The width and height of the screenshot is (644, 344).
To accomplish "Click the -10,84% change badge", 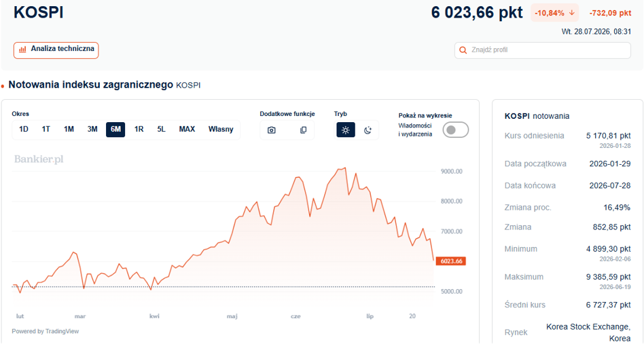I will [x=555, y=13].
